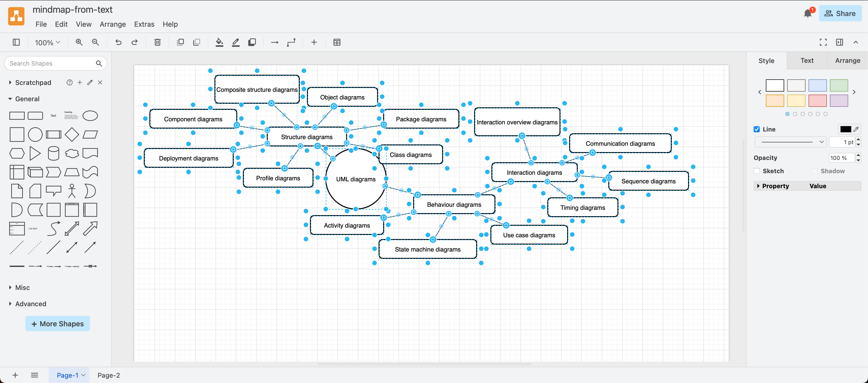Click the Shadow icon in the toolbar
Image resolution: width=868 pixels, height=383 pixels.
click(x=252, y=42)
